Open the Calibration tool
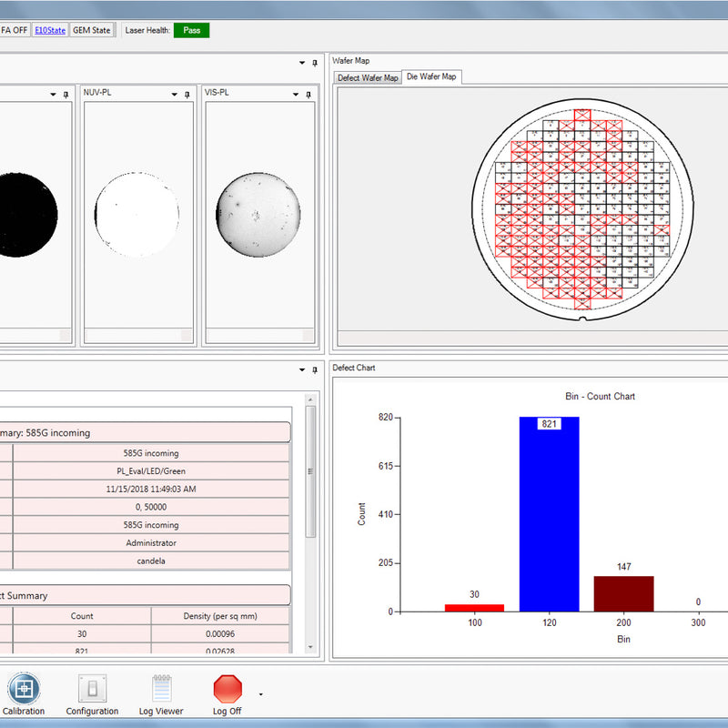The width and height of the screenshot is (728, 728). point(24,689)
